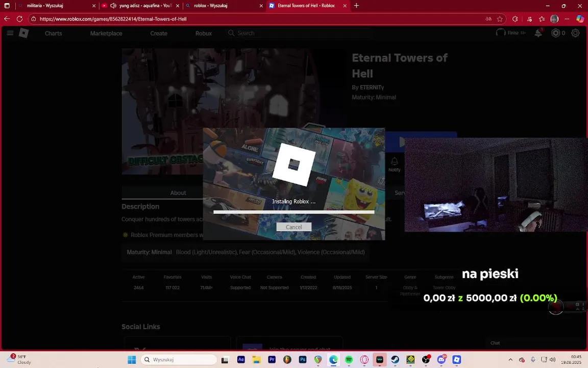Screen dimensions: 588x368
Task: Open the Robux page
Action: pos(204,33)
